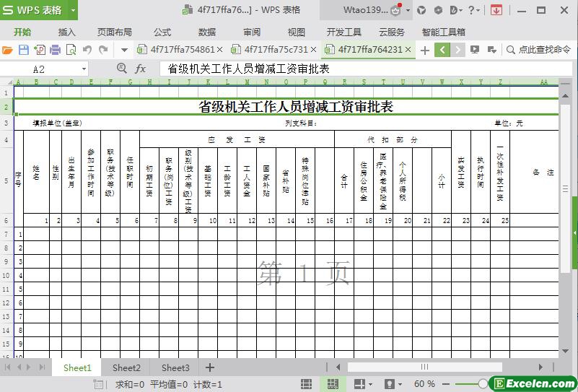Open the 智能工具箱 ribbon tab
Screen dimensions: 578x392
pos(444,32)
